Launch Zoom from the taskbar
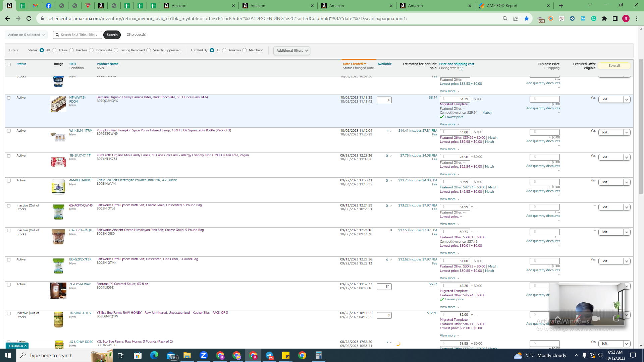The image size is (644, 362). click(204, 355)
